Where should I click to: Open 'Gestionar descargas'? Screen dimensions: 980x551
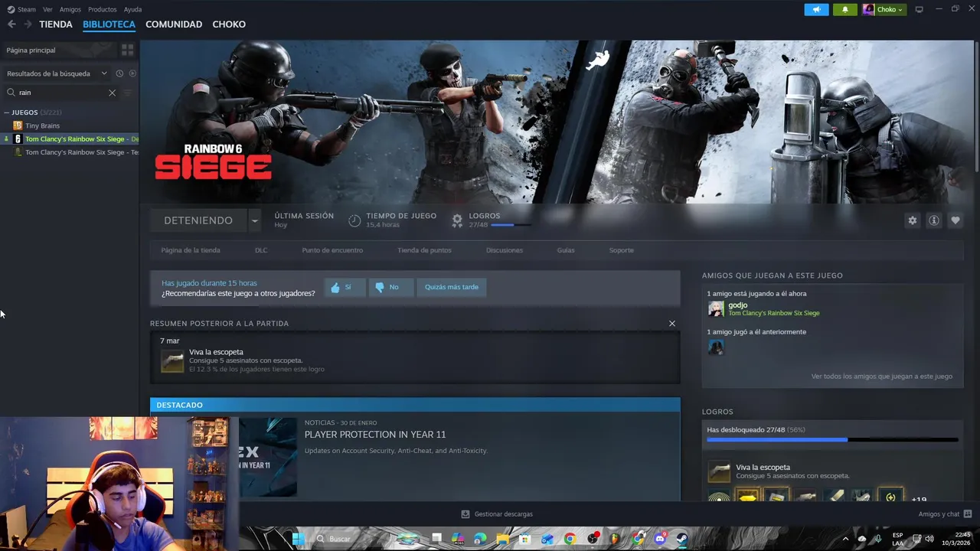pos(497,514)
